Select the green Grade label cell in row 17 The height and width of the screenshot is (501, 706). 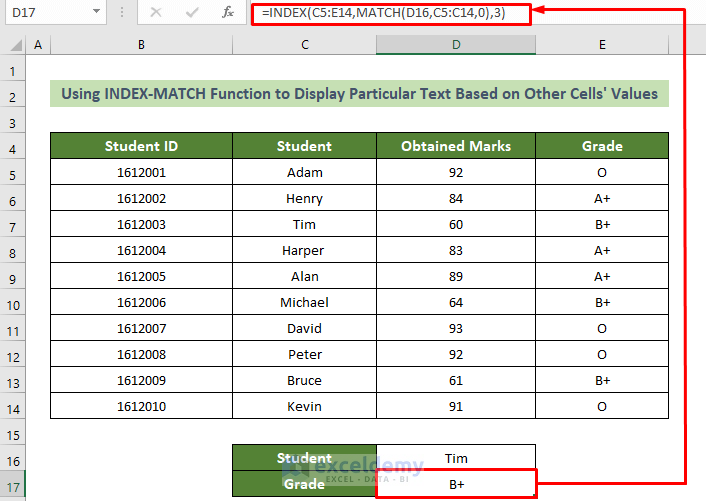click(304, 484)
